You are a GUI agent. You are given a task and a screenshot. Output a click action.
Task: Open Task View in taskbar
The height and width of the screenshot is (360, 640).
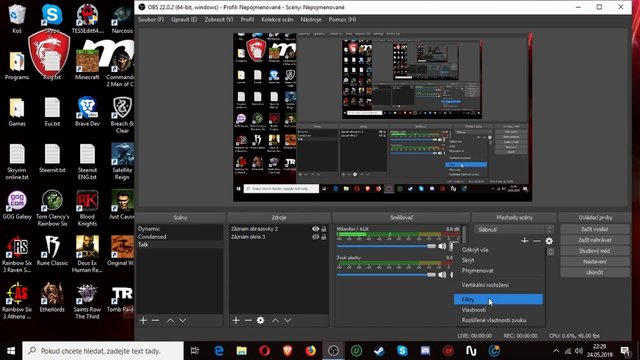(x=195, y=351)
